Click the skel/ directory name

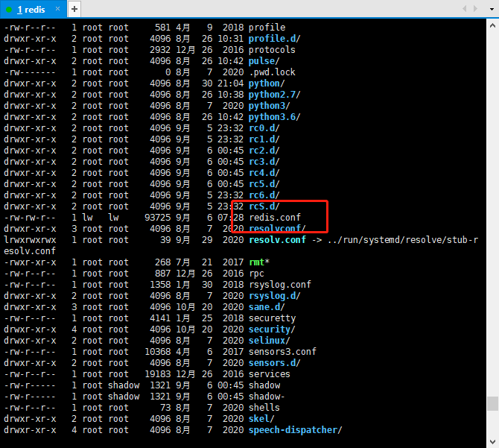tap(261, 419)
